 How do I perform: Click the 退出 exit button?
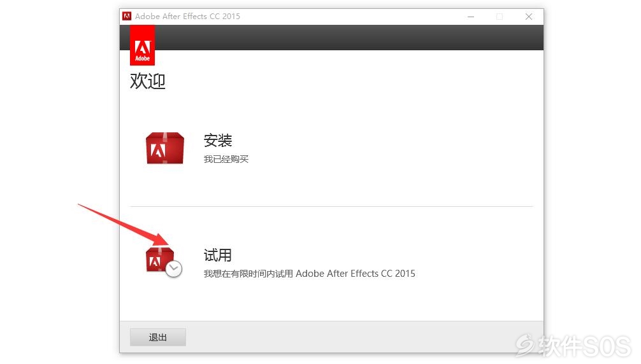tap(158, 337)
